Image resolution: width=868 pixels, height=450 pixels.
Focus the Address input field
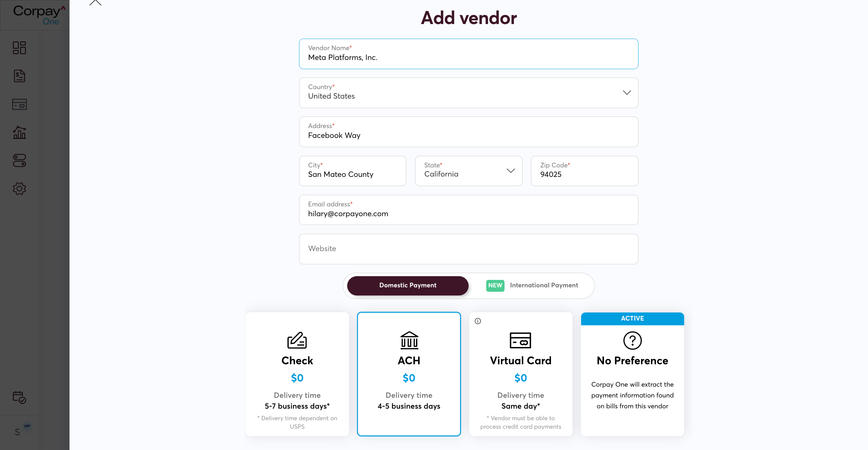469,132
